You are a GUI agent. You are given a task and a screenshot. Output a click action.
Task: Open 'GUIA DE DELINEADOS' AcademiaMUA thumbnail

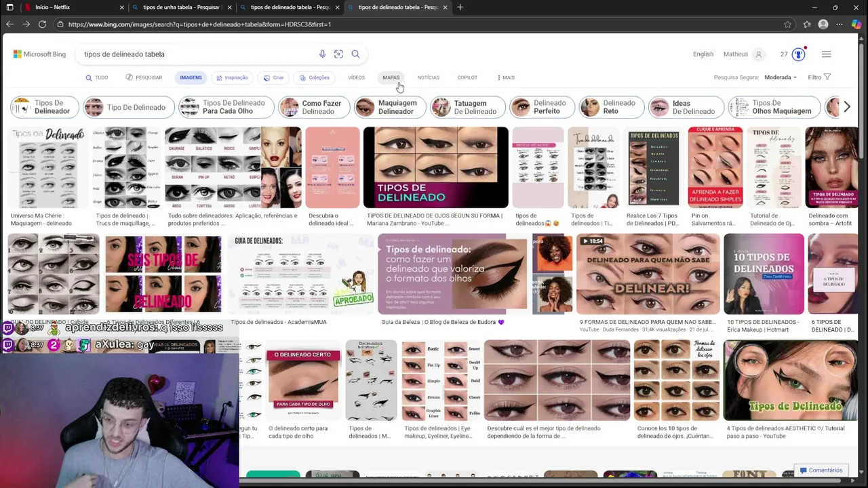[300, 274]
